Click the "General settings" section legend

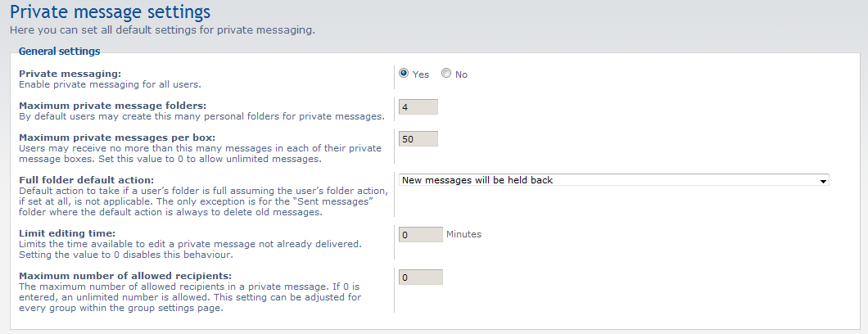59,52
